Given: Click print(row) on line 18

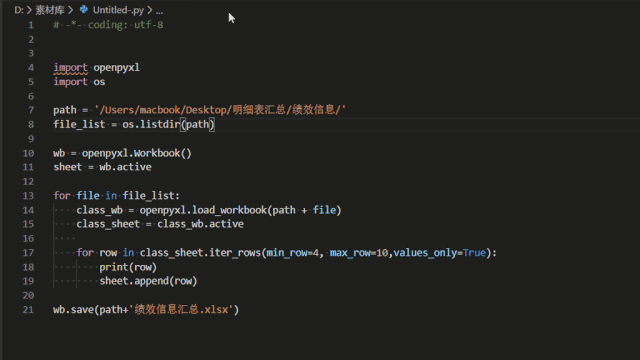Looking at the screenshot, I should pyautogui.click(x=128, y=267).
